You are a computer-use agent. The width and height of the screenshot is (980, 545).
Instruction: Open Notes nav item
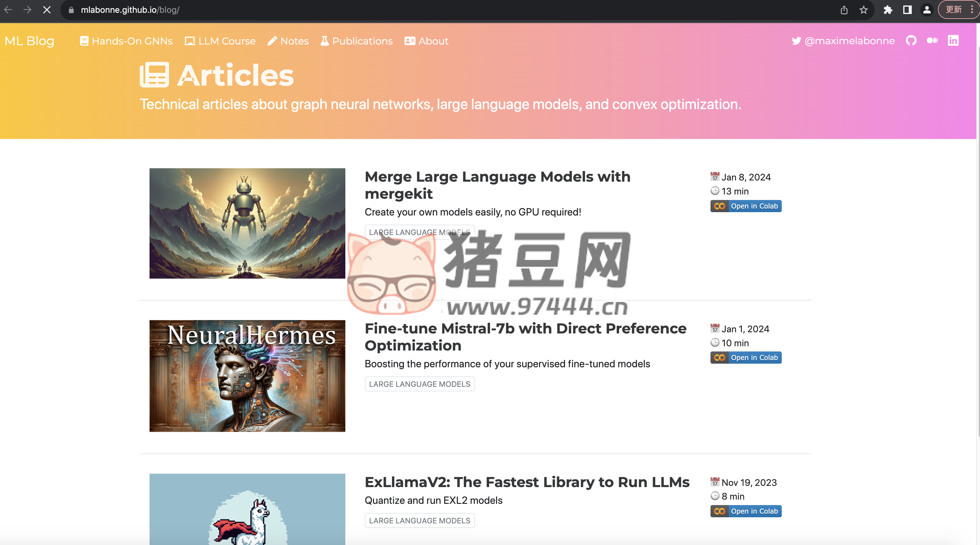[288, 41]
